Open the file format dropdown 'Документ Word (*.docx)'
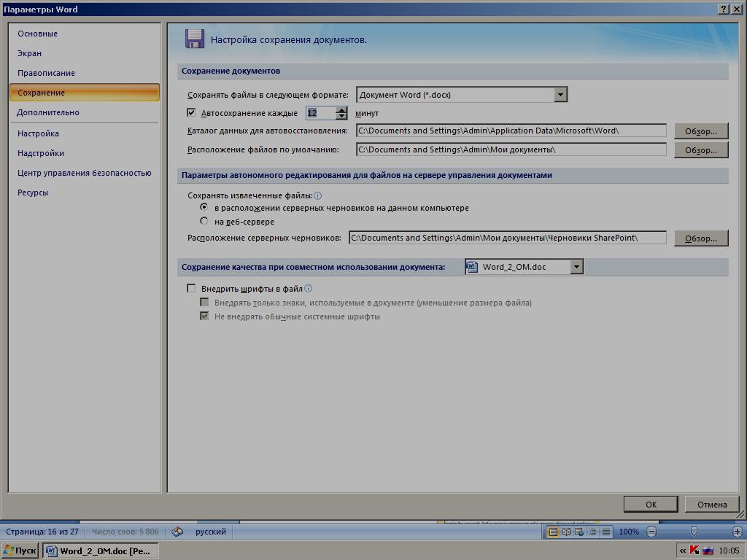Viewport: 747px width, 560px height. pos(560,94)
